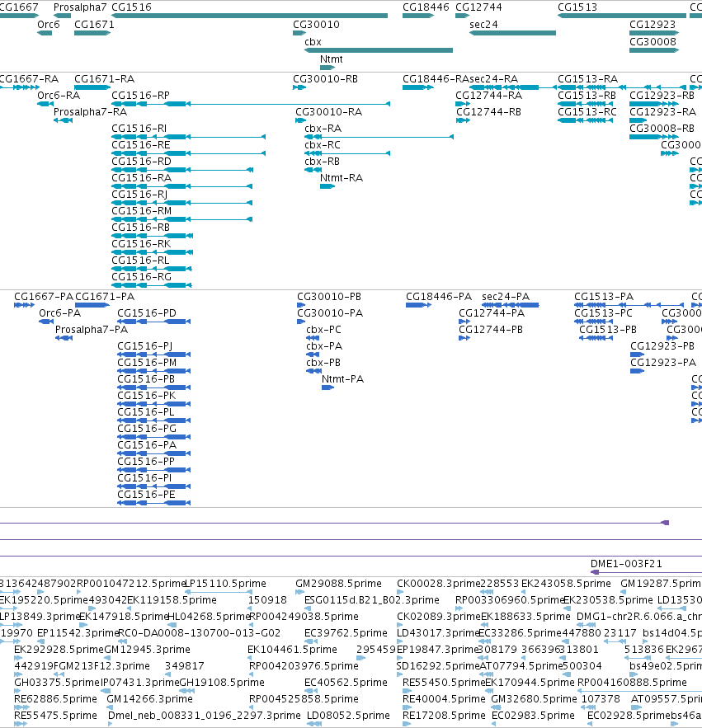Viewport: 702px width, 728px height.
Task: Click the CG1516-RP transcript
Action: tap(251, 104)
